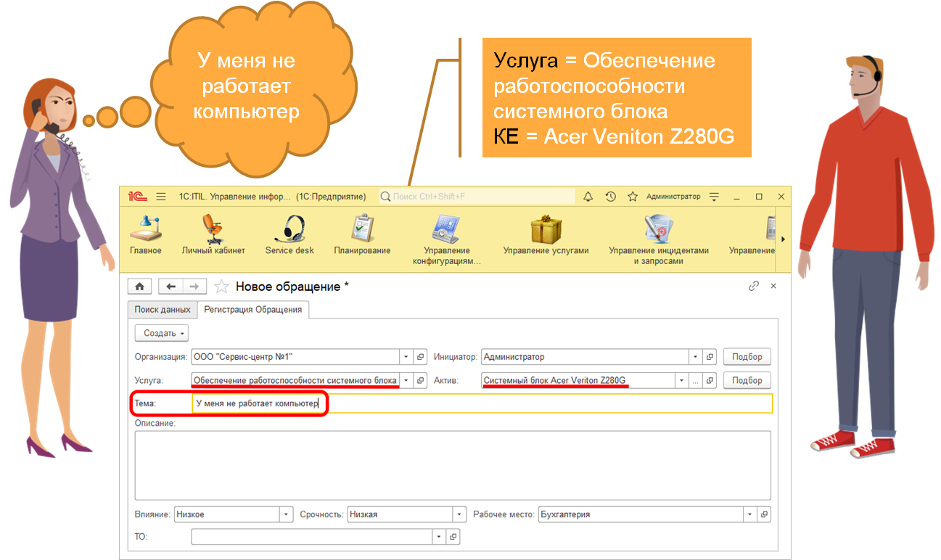Click the Влияние field showing Низкое
Image resolution: width=941 pixels, height=560 pixels.
(227, 514)
